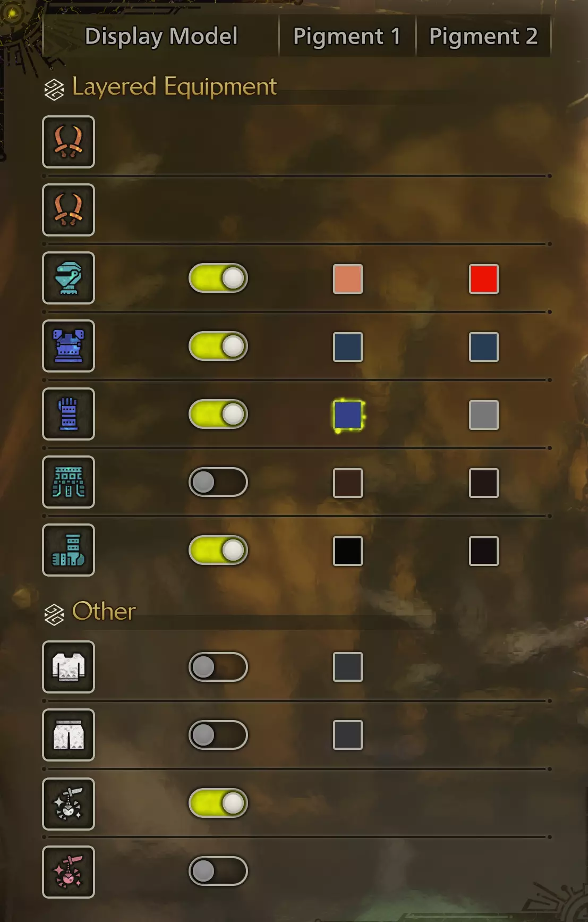Click the first orange weapon icon
This screenshot has width=588, height=922.
coord(69,142)
